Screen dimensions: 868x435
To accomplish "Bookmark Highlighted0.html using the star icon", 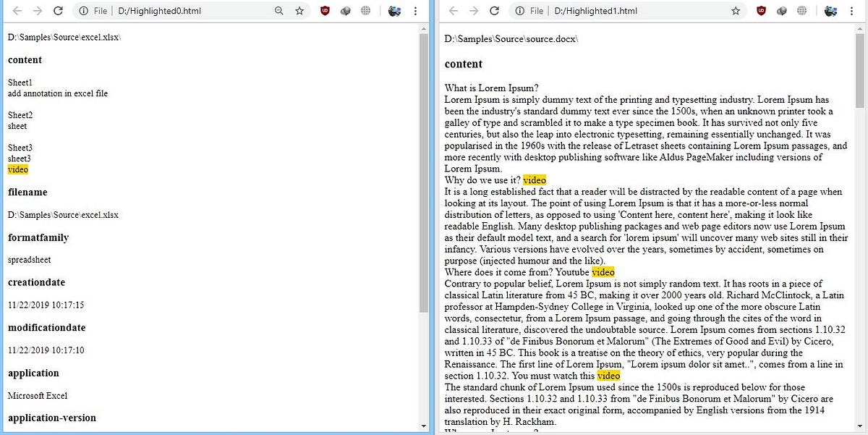I will click(299, 10).
